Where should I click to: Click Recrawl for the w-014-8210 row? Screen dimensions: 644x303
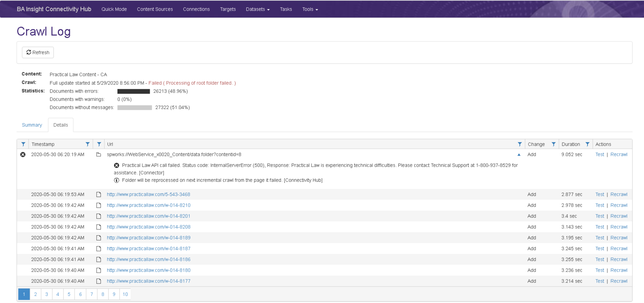(619, 205)
